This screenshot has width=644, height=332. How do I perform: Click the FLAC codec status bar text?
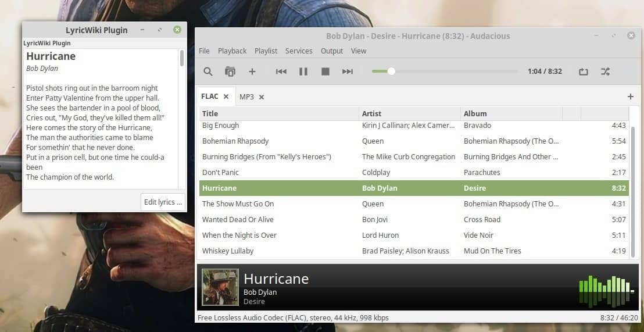293,317
